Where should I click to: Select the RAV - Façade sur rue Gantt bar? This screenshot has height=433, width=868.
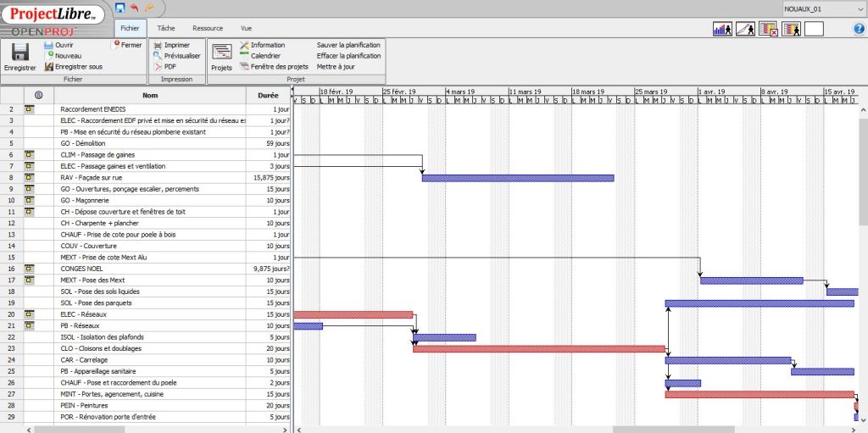click(517, 178)
